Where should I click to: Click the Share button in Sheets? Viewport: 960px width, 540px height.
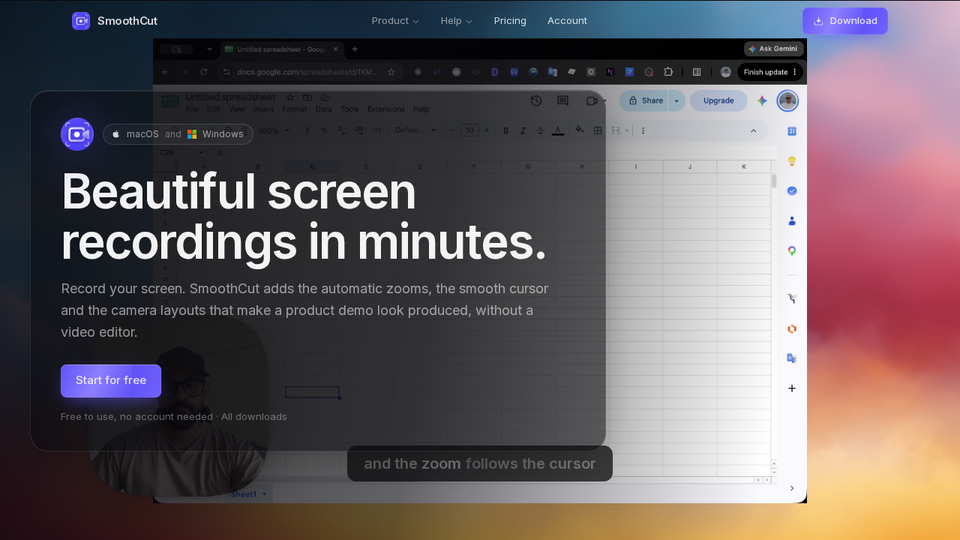pyautogui.click(x=645, y=100)
